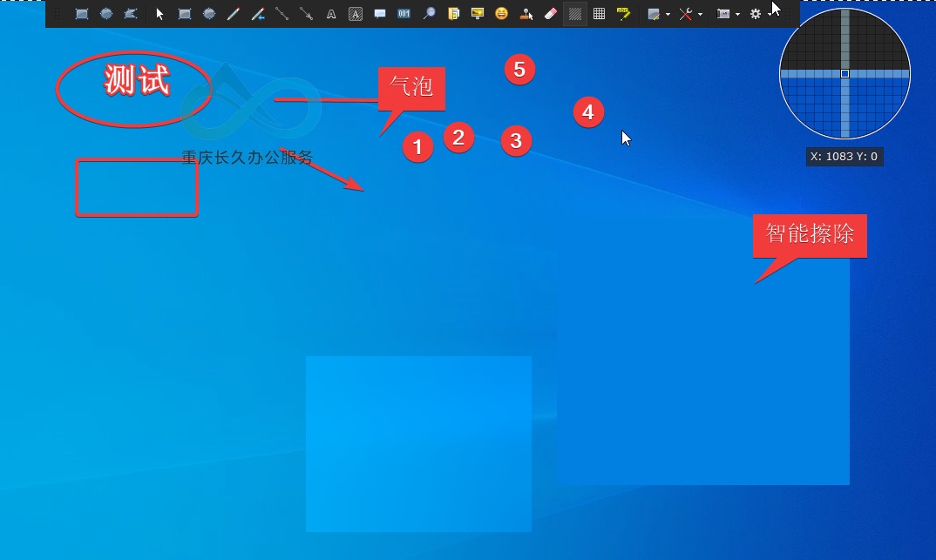Activate the magnifying glass tool
The image size is (936, 560).
429,14
